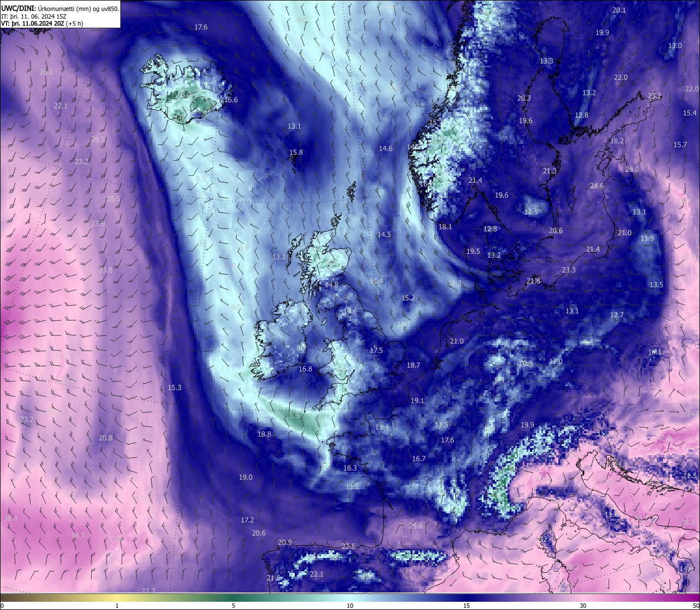Click the 14.5 value in the North Sea
Image resolution: width=700 pixels, height=610 pixels.
[x=384, y=235]
